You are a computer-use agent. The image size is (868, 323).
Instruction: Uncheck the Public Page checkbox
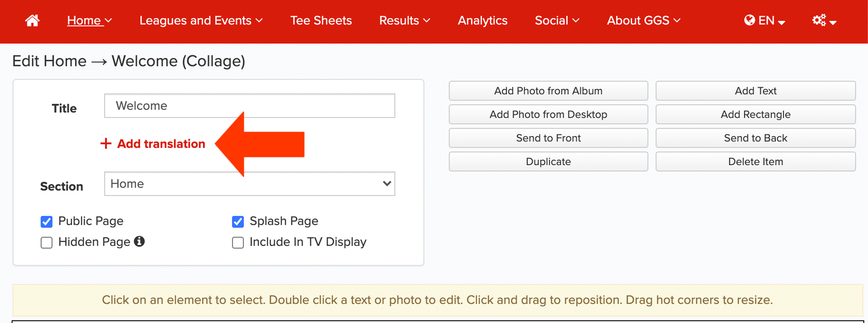click(x=47, y=222)
